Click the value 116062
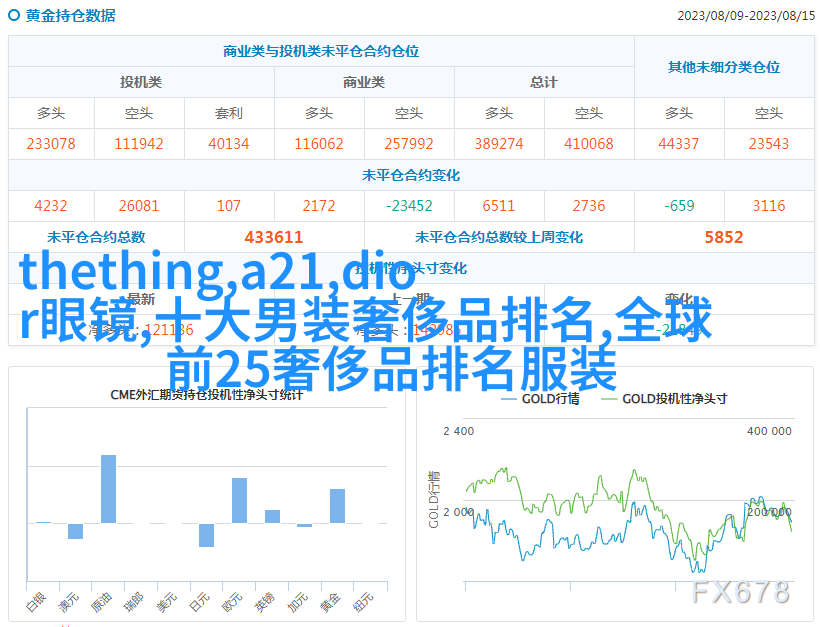 click(x=318, y=144)
